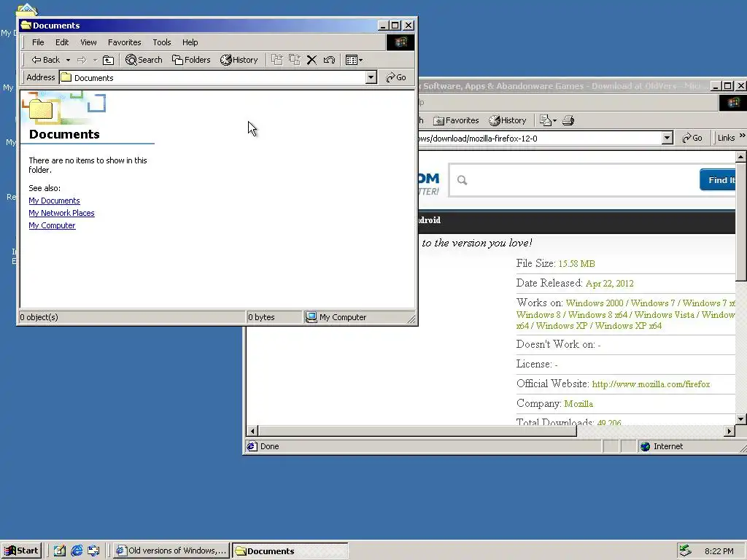Click the Edit page icon in browser toolbar

pos(545,120)
